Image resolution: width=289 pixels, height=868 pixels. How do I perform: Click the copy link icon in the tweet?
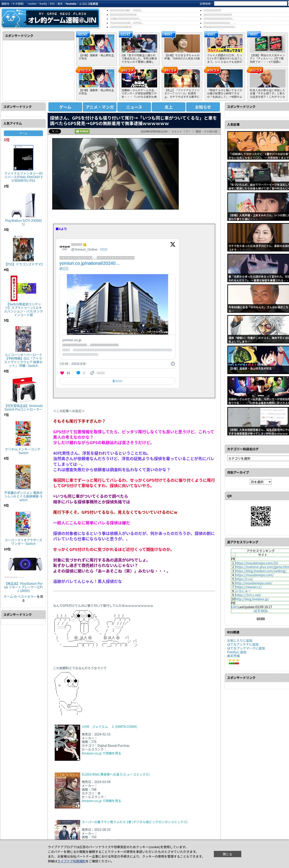pyautogui.click(x=92, y=373)
